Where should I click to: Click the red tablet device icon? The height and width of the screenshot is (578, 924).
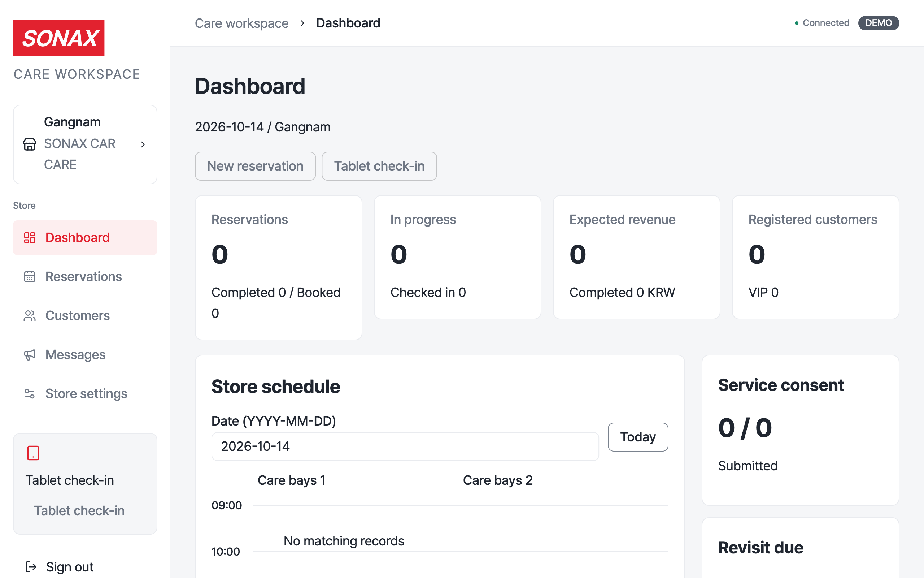33,453
